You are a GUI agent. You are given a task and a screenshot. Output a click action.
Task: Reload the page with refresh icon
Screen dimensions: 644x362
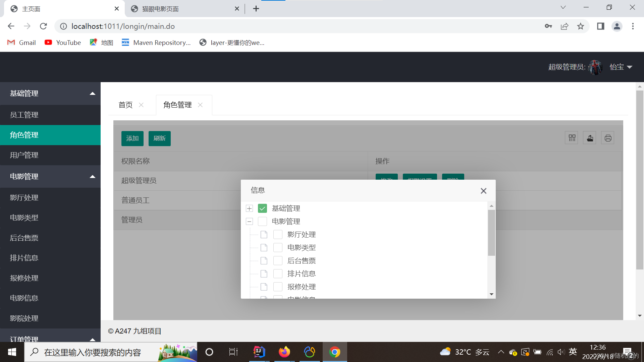(43, 26)
